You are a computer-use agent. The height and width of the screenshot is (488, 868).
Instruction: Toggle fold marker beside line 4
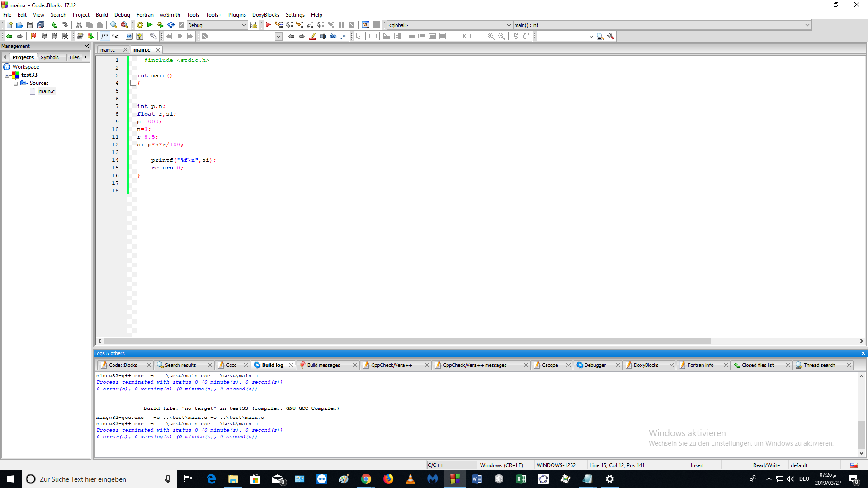(133, 83)
